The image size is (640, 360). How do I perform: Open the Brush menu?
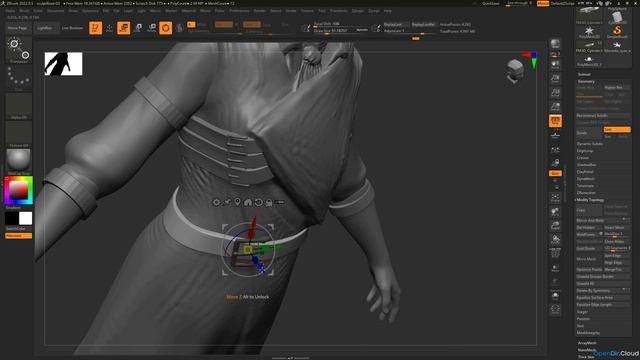(24, 11)
